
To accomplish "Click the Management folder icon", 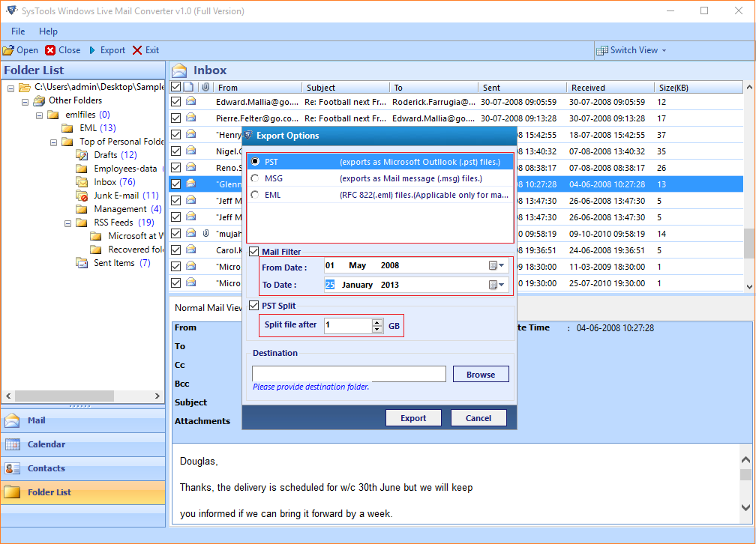I will [x=82, y=209].
